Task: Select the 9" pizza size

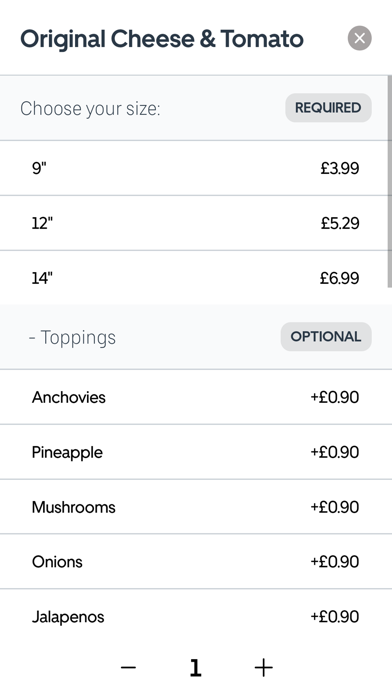Action: (194, 168)
